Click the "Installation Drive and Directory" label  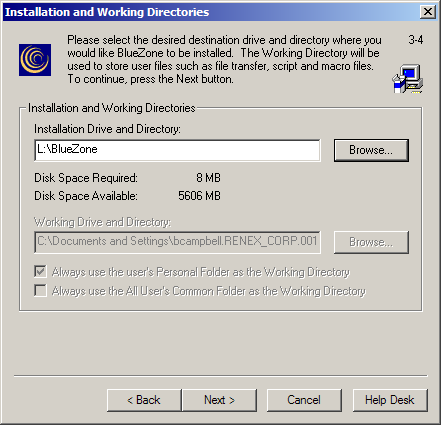pyautogui.click(x=107, y=129)
